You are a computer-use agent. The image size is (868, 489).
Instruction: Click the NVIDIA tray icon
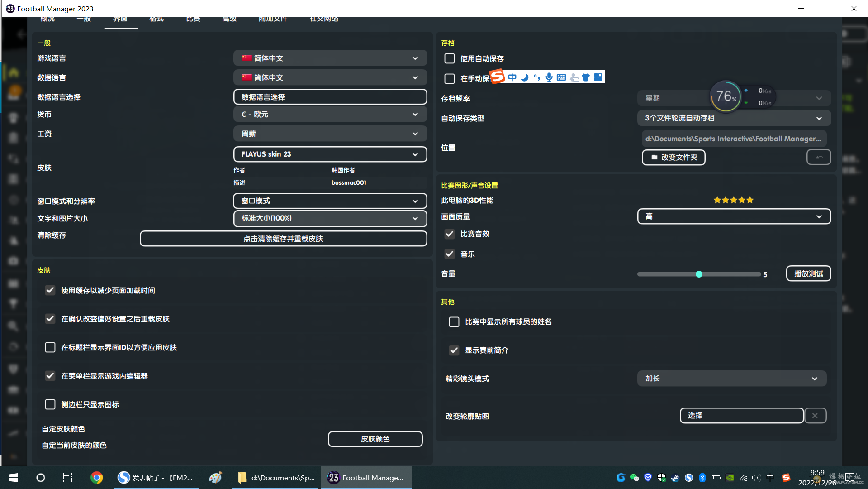click(x=730, y=478)
